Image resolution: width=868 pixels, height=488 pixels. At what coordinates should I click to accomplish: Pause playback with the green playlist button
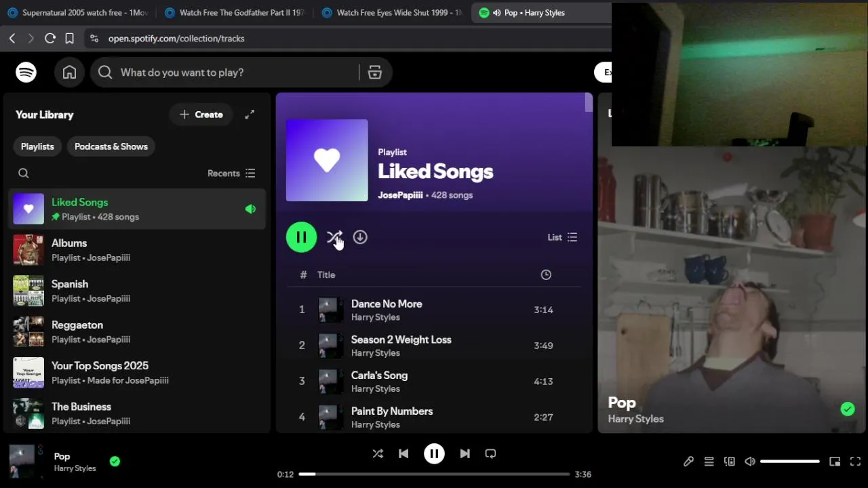[301, 237]
